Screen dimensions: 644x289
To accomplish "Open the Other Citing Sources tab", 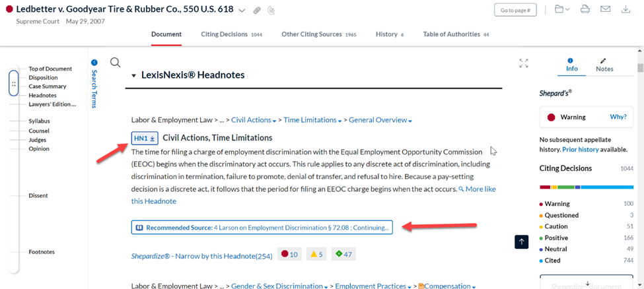I will point(319,34).
